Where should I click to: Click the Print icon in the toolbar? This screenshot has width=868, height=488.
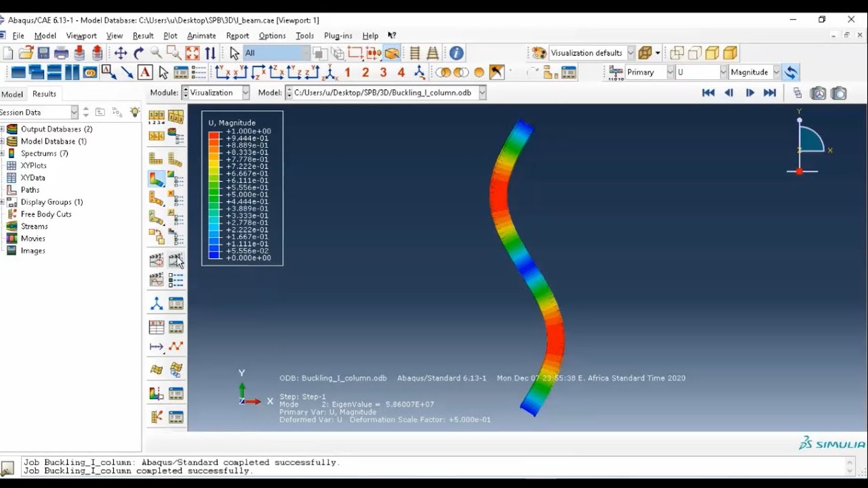62,53
